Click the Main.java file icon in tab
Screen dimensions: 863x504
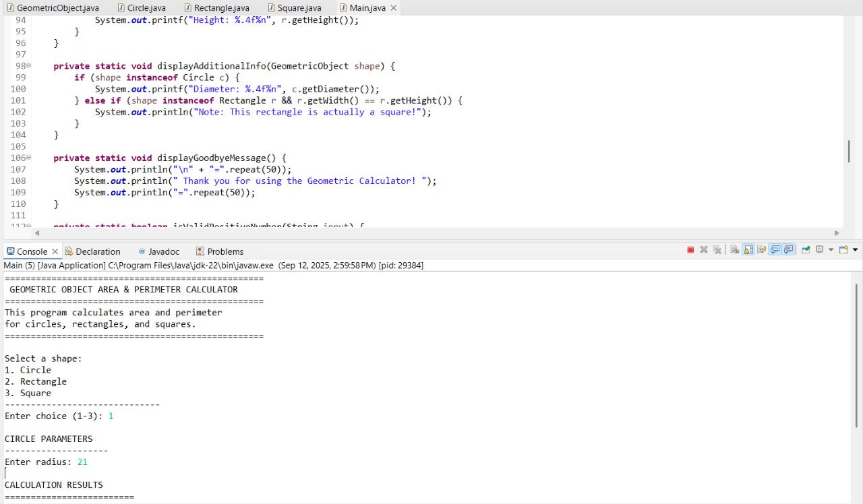coord(343,8)
